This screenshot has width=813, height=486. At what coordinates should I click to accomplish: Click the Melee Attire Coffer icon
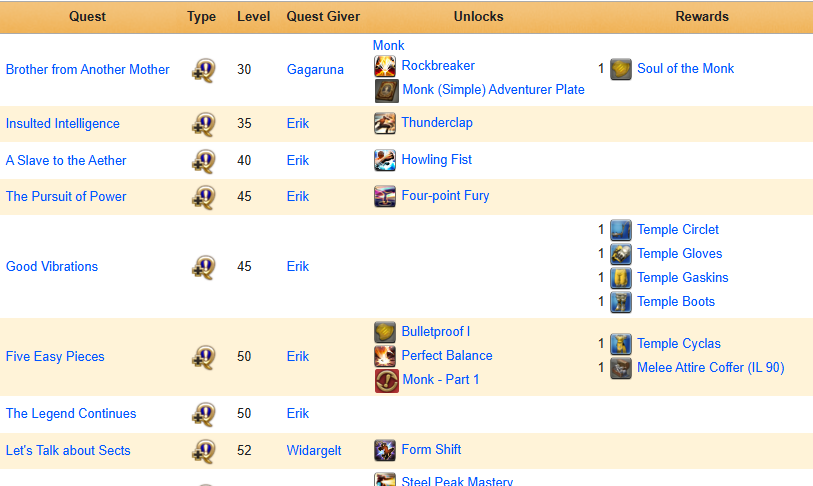coord(621,368)
